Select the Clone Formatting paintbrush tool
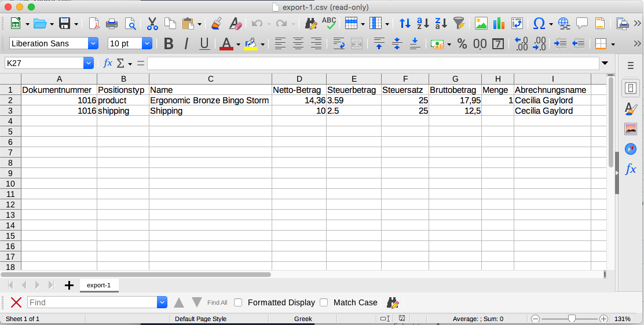Viewport: 644px width, 325px height. 216,24
